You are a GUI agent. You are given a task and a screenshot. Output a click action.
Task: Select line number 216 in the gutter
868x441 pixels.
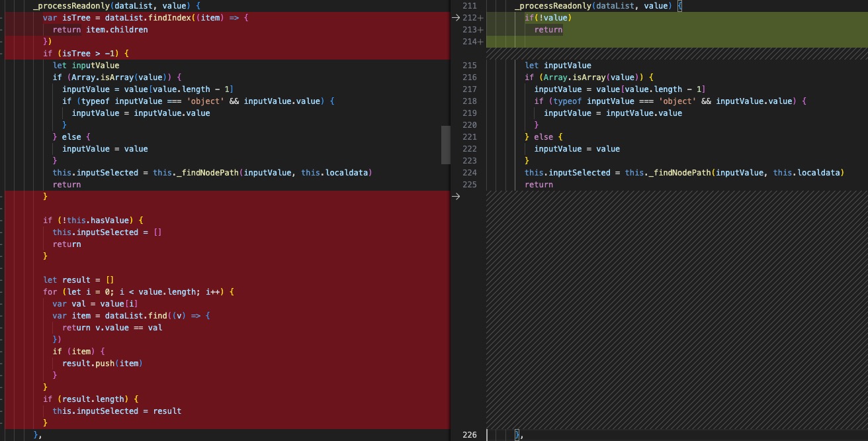[470, 77]
